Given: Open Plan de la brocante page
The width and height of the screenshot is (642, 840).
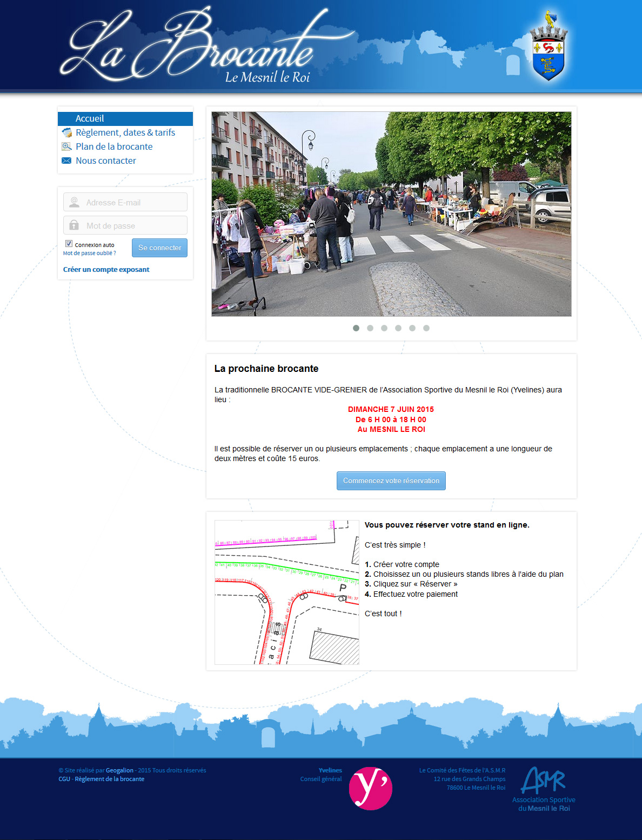Looking at the screenshot, I should coord(114,146).
